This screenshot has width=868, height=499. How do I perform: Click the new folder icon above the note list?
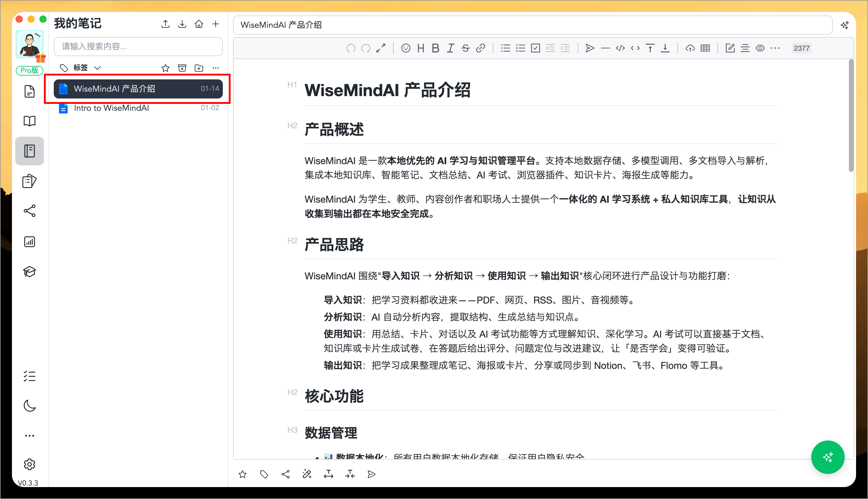pyautogui.click(x=199, y=68)
